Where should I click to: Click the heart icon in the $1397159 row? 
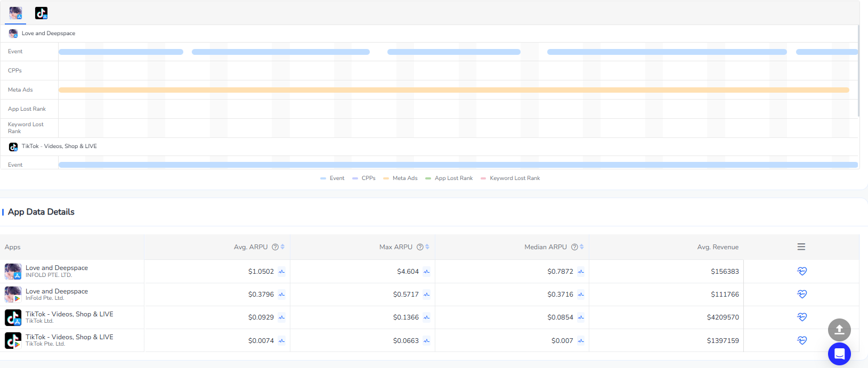tap(802, 340)
